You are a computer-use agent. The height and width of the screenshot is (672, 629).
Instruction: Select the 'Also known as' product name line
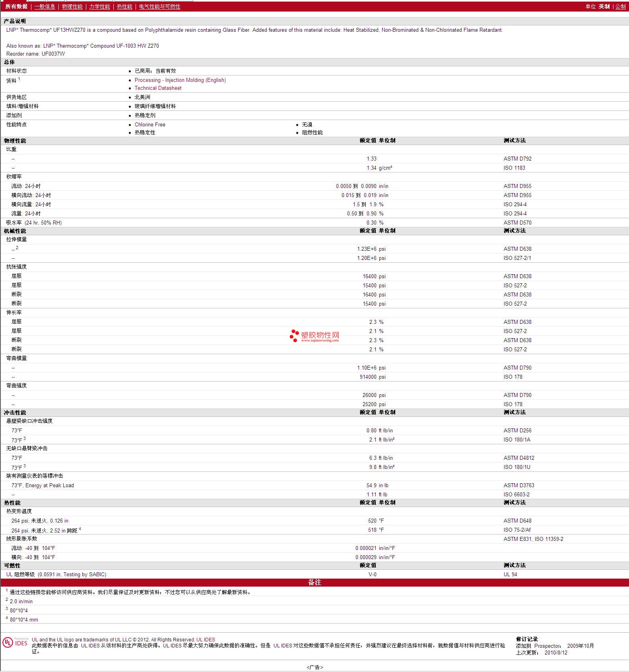83,46
